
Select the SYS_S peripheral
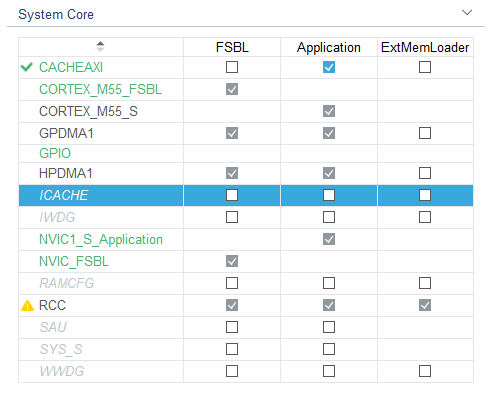click(61, 350)
